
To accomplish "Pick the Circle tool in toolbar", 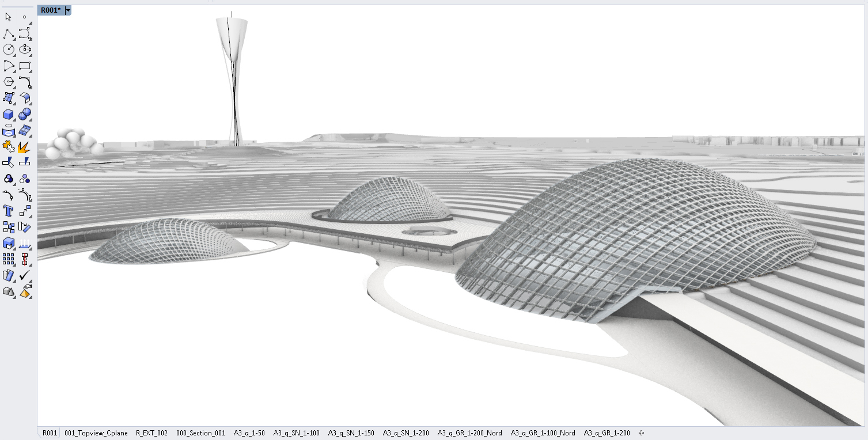I will click(9, 50).
